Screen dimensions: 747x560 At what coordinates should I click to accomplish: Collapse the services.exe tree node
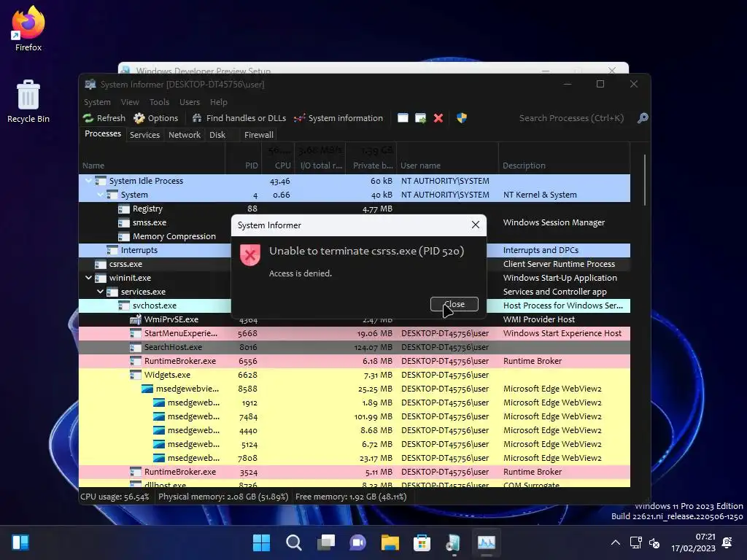point(101,292)
